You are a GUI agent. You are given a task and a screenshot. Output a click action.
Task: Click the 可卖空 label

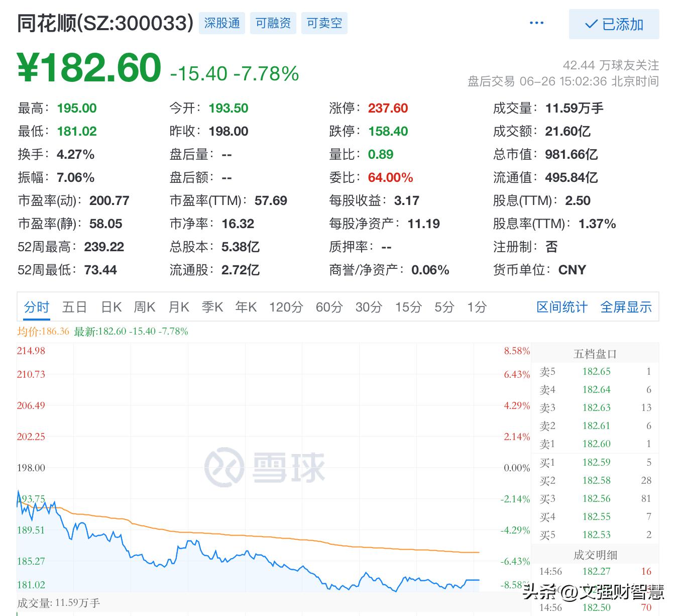[x=324, y=23]
